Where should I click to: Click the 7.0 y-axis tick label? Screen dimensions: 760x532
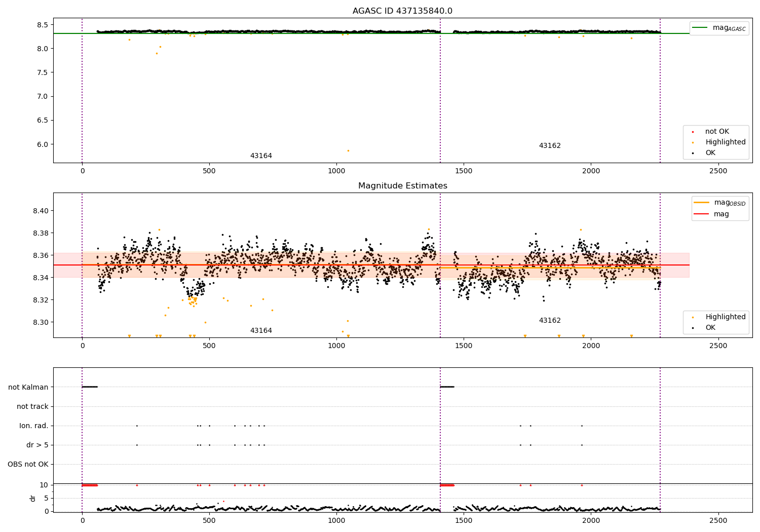tap(43, 96)
